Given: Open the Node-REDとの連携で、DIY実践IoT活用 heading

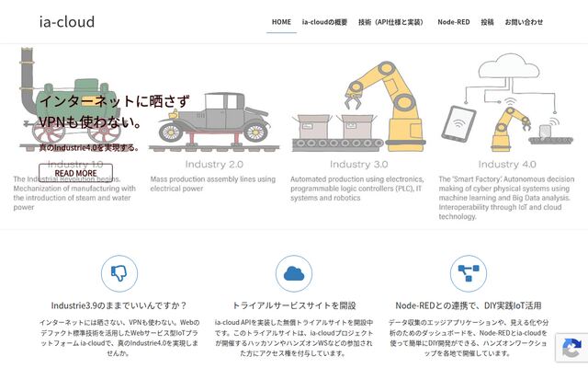Looking at the screenshot, I should [x=469, y=305].
